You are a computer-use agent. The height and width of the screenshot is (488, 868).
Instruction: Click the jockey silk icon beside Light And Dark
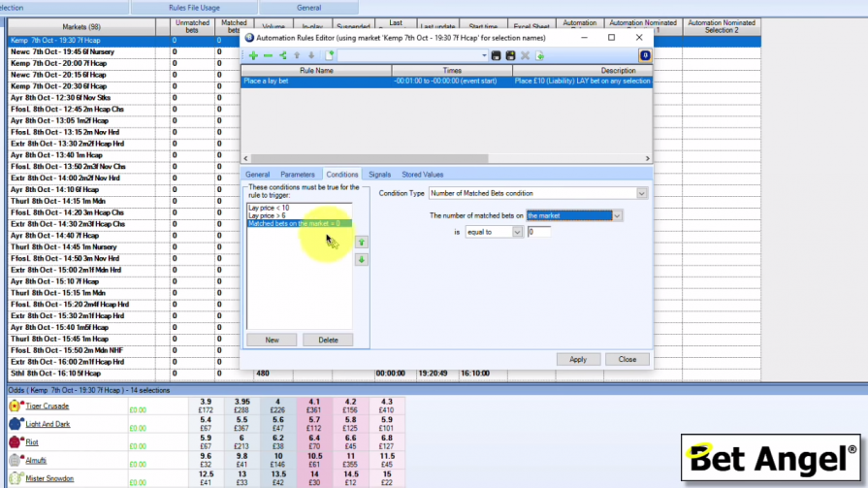15,424
